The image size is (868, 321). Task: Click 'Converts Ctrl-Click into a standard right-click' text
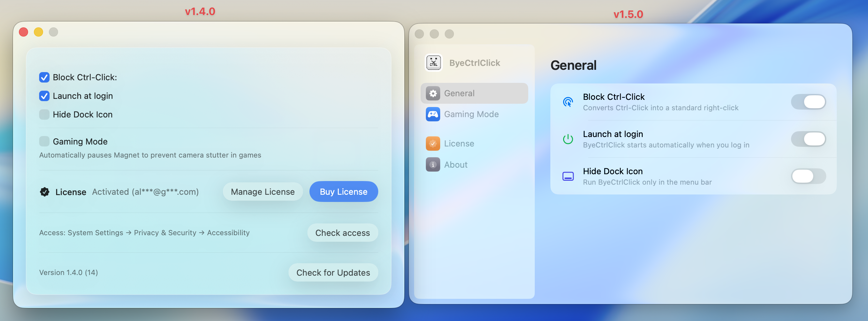pos(660,108)
